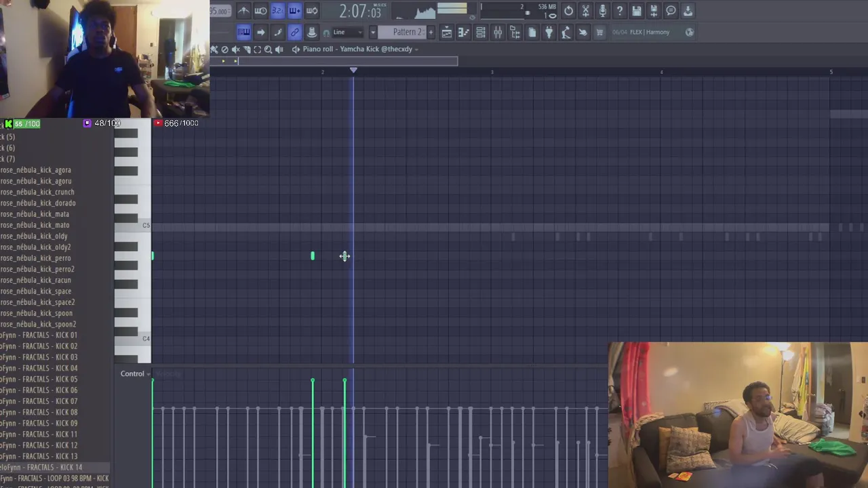Toggle wait for input before recording
This screenshot has width=868, height=488.
pos(260,11)
